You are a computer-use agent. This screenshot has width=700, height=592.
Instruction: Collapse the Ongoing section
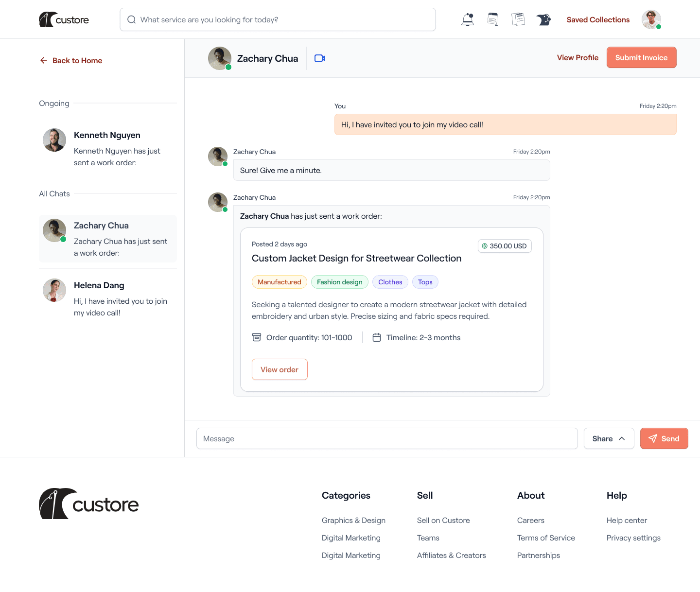tap(53, 103)
